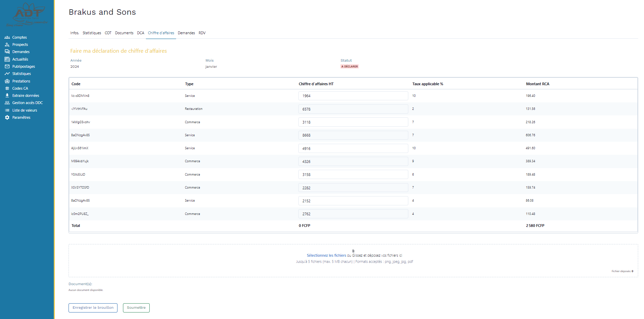Click the Comptes sidebar icon
644x319 pixels.
(x=7, y=37)
